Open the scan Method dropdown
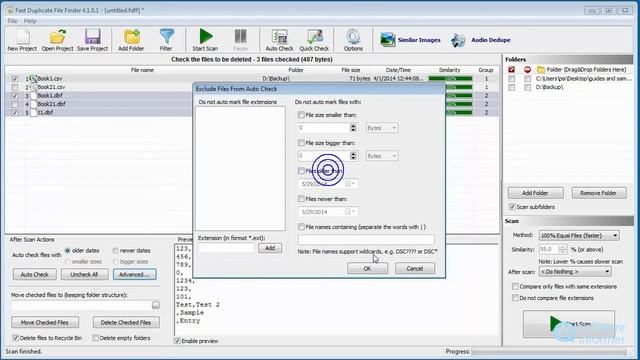The width and height of the screenshot is (640, 360). coord(579,236)
